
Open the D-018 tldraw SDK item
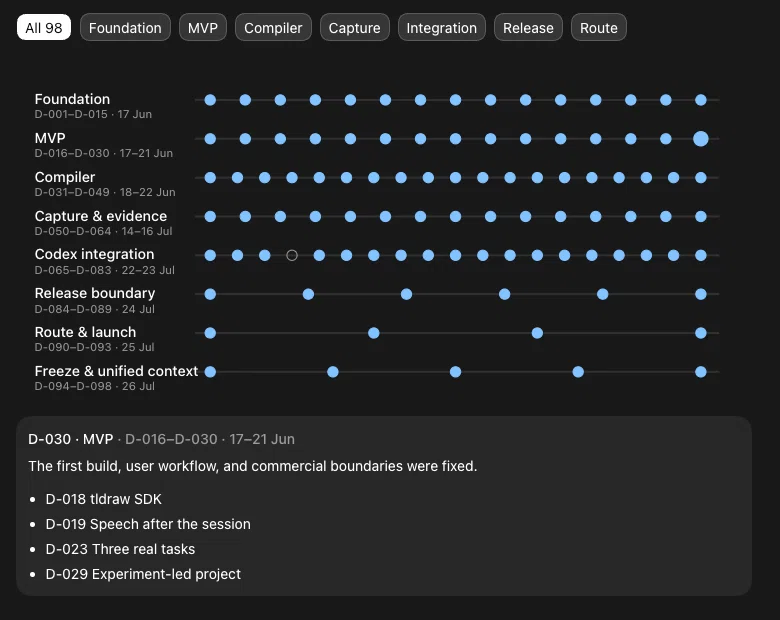click(x=103, y=499)
